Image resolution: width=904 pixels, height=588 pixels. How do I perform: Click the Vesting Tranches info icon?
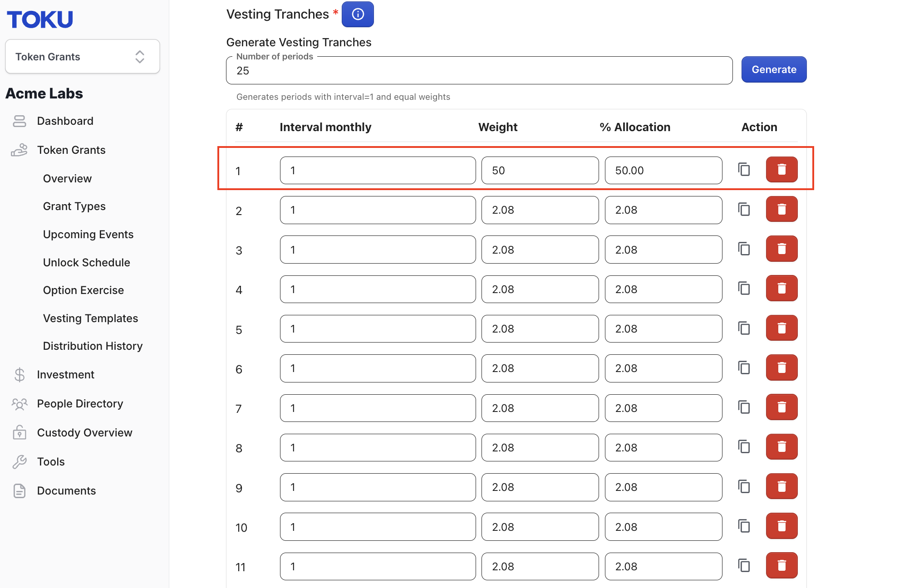pos(358,14)
